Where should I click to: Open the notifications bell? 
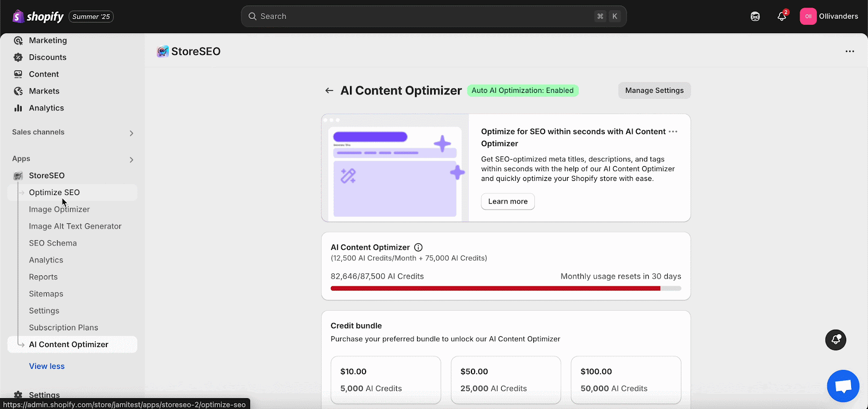tap(782, 16)
